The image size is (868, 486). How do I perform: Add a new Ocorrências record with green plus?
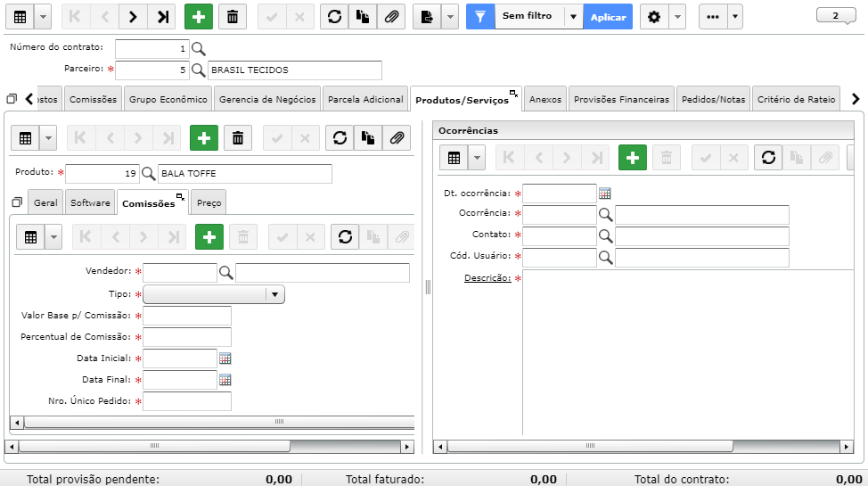(632, 158)
